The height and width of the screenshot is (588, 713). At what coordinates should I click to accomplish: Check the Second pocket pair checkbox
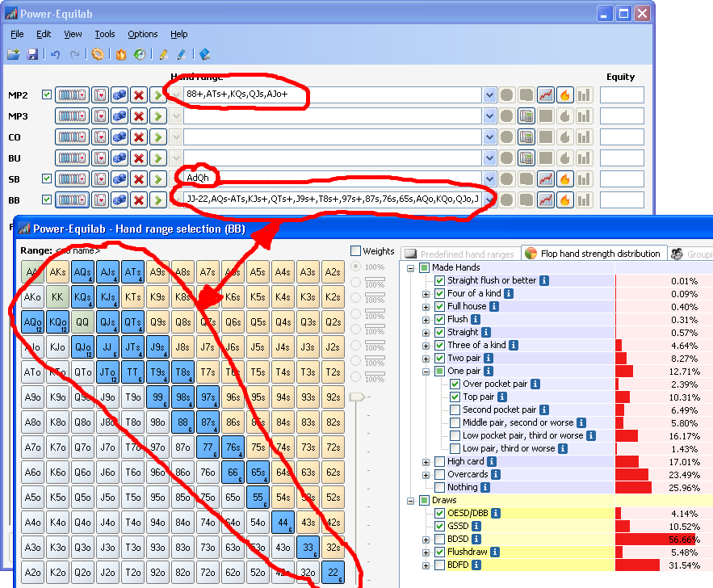tap(455, 409)
